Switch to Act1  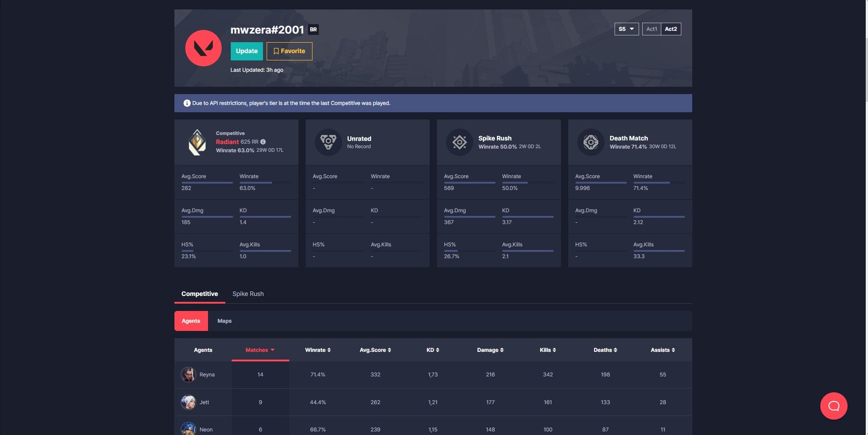point(652,29)
